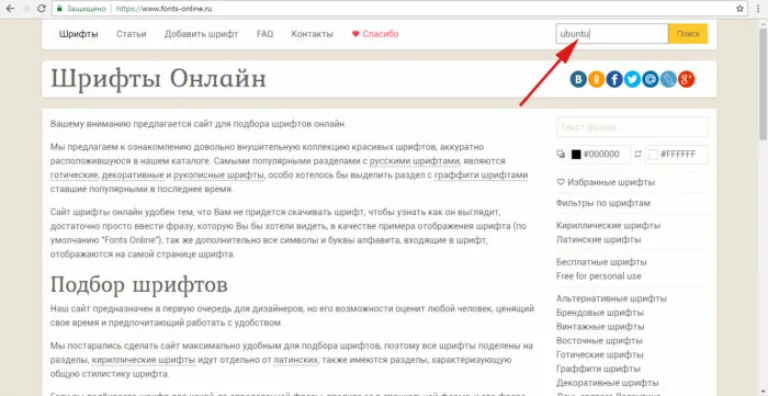
Task: Share on Google Plus red icon
Action: click(687, 79)
